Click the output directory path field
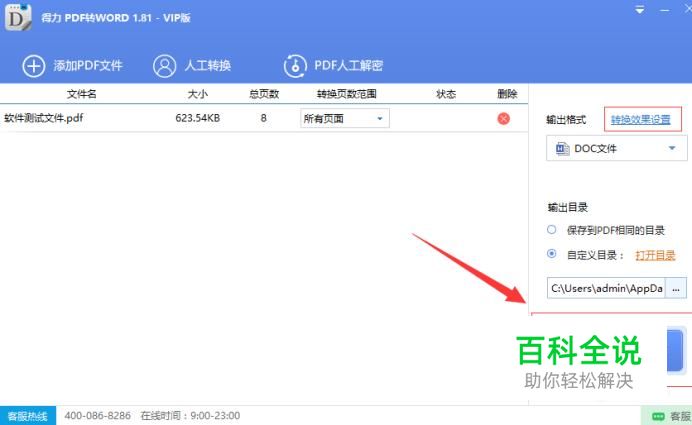Viewport: 692px width, 425px height. point(606,288)
